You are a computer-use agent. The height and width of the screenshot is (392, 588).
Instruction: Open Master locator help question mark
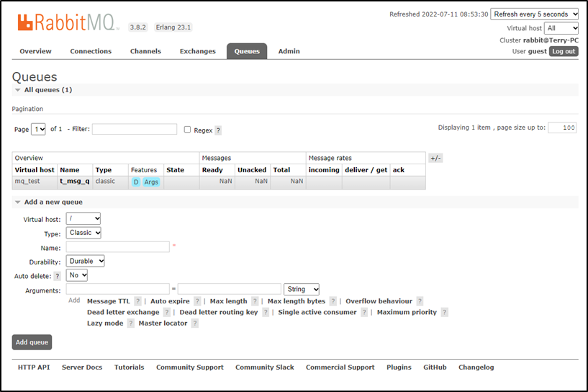click(x=194, y=324)
